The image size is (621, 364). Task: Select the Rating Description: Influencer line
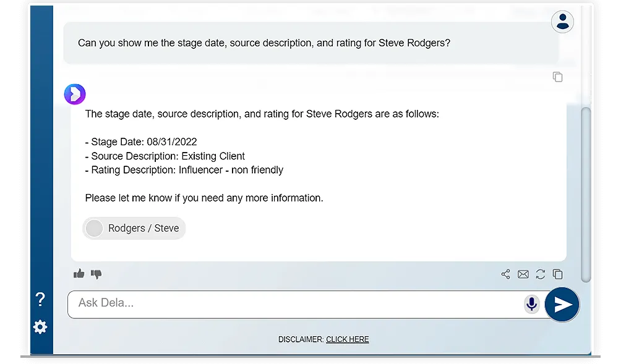click(x=184, y=170)
